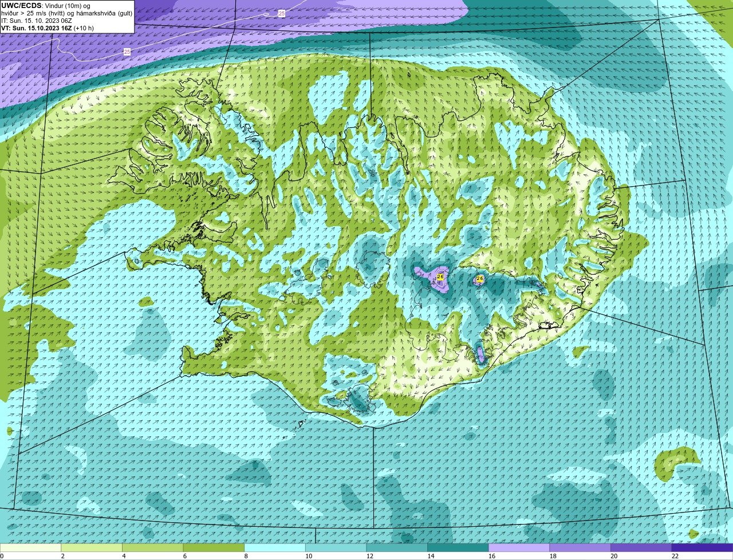Click the legend scale number 22

pyautogui.click(x=675, y=556)
